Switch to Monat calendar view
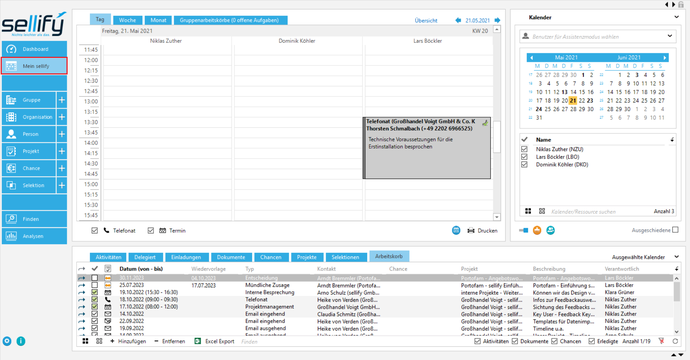Image resolution: width=690 pixels, height=360 pixels. pyautogui.click(x=158, y=20)
